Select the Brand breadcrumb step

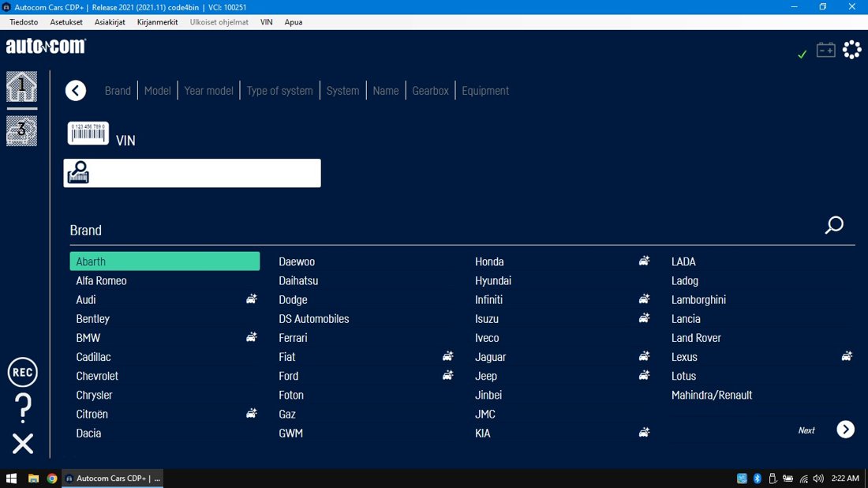118,91
